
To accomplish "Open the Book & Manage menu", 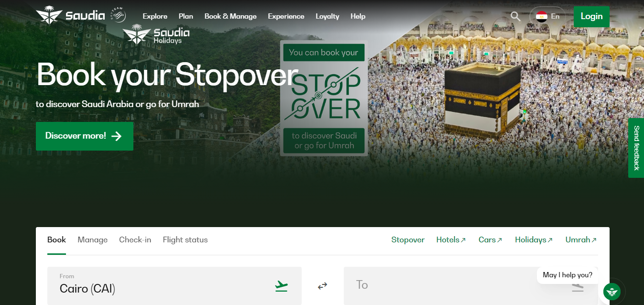I will point(230,16).
